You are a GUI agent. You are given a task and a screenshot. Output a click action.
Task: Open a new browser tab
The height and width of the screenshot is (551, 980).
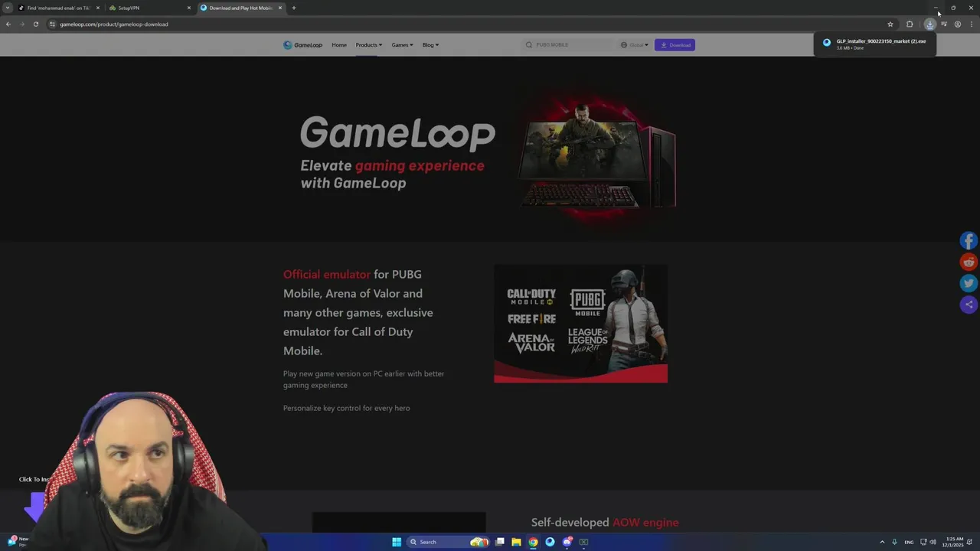pos(293,8)
